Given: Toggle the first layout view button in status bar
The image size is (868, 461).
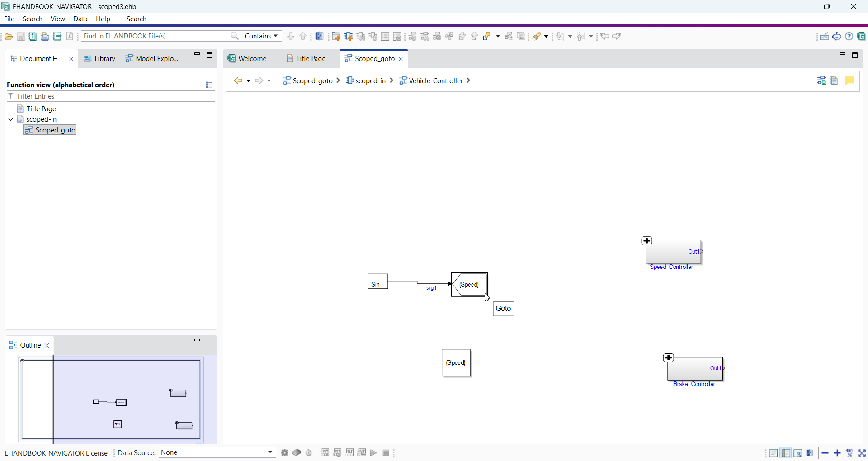Looking at the screenshot, I should pos(774,453).
